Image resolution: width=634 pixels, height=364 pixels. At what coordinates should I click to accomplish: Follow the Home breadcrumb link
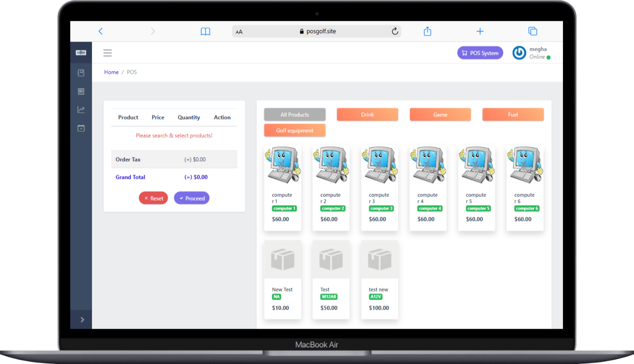point(111,72)
